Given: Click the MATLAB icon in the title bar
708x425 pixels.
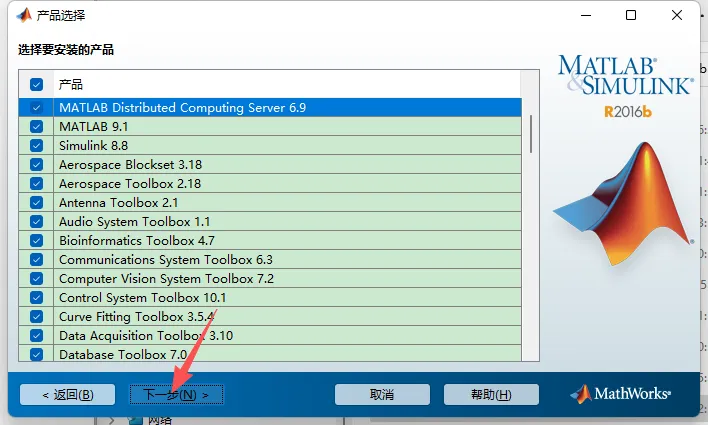Looking at the screenshot, I should click(24, 15).
